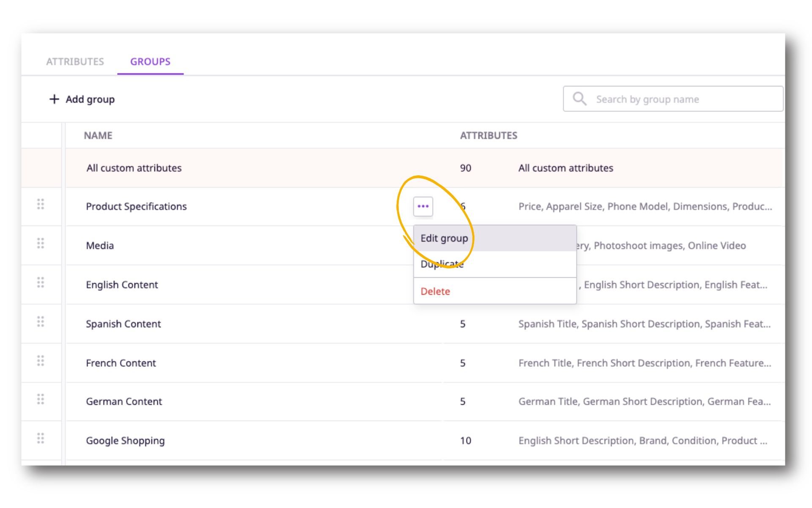Viewport: 812px width, 508px height.
Task: Click the NAME column header
Action: [x=98, y=135]
